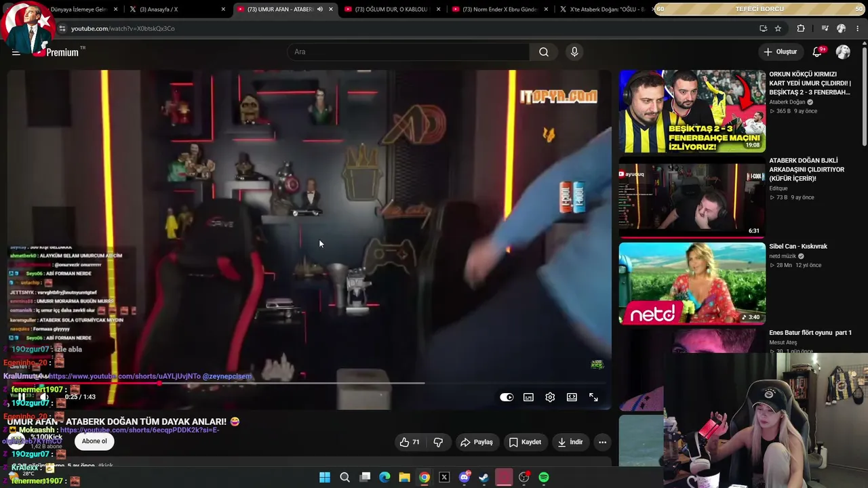Open Discord from the taskbar

[x=465, y=478]
